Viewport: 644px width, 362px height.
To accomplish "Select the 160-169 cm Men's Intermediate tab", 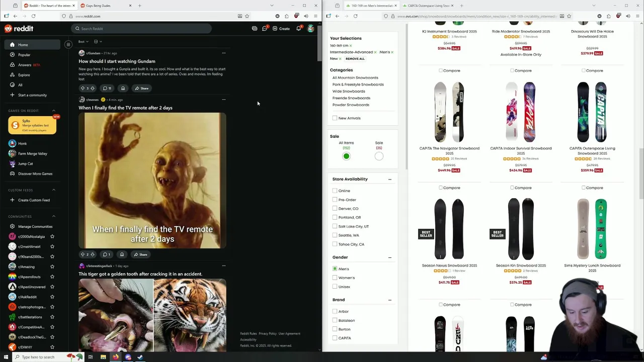I will point(371,6).
